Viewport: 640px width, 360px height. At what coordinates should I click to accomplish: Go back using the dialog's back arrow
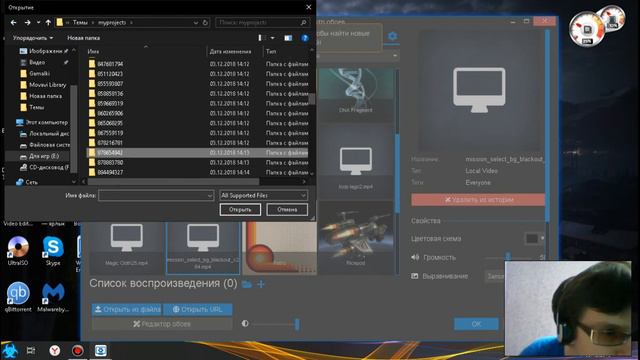click(x=13, y=22)
